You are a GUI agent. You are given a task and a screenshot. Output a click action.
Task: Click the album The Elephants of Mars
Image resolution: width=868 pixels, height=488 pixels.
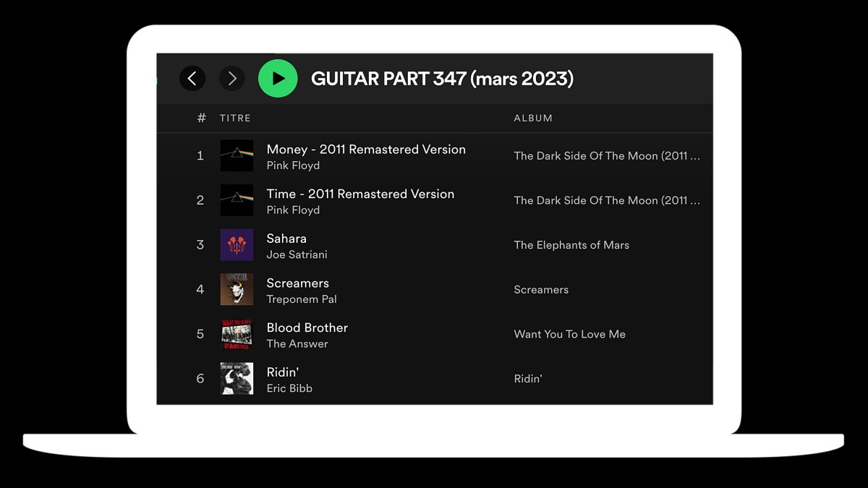click(571, 245)
